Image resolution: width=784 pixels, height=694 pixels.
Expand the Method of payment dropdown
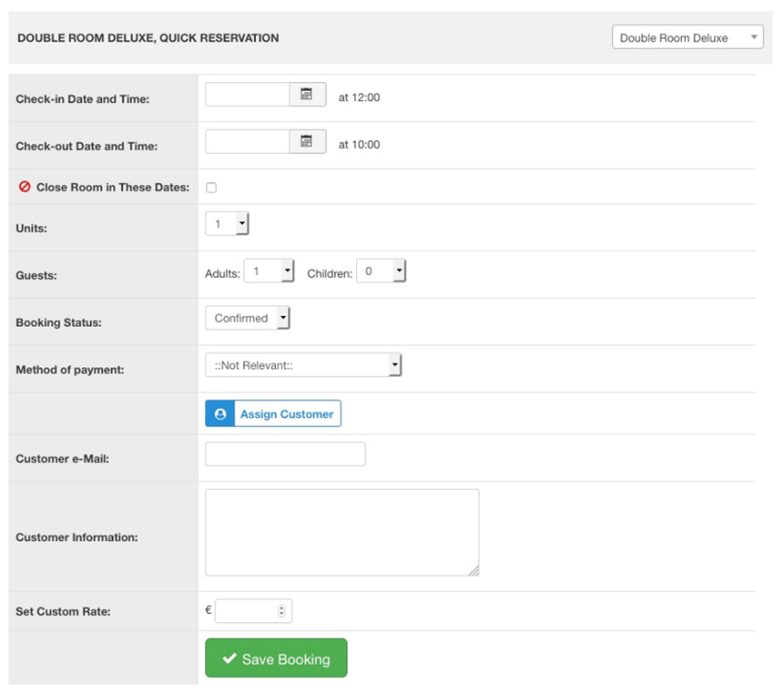pyautogui.click(x=304, y=365)
